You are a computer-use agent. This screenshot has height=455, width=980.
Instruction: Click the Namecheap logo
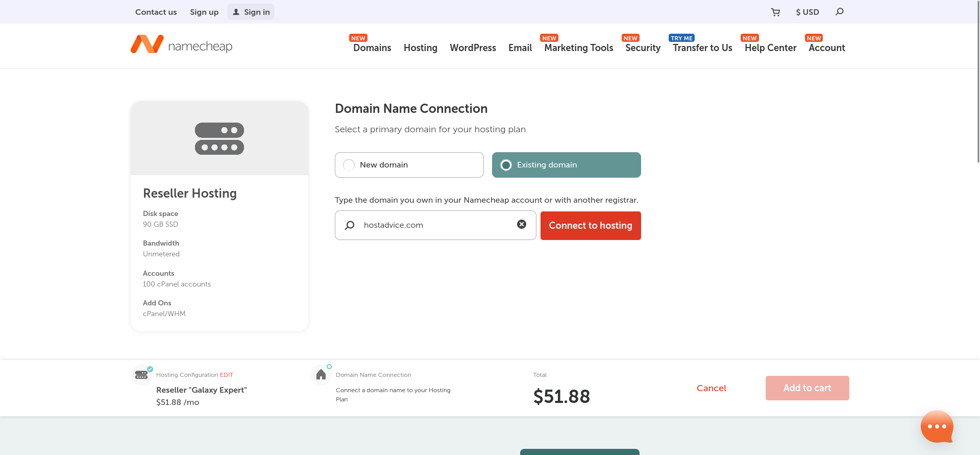(181, 45)
